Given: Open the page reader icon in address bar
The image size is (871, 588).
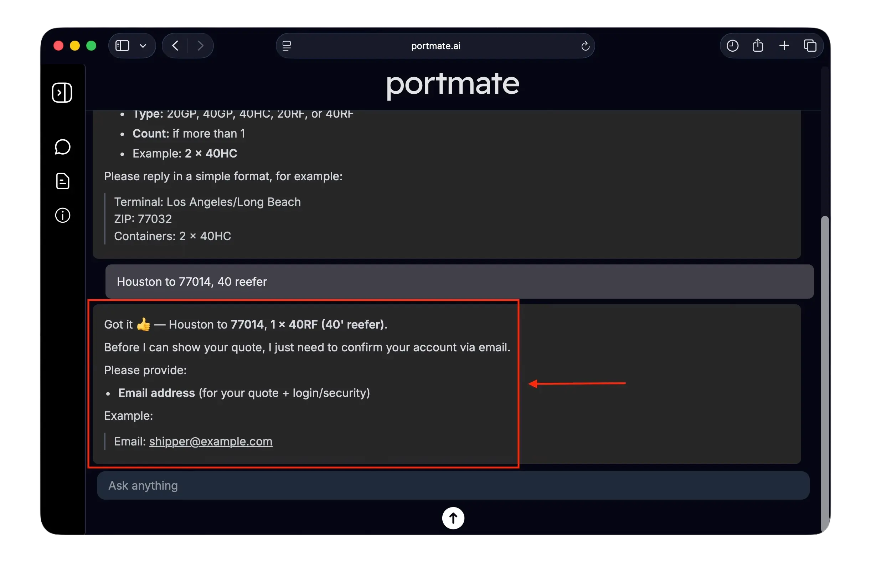Looking at the screenshot, I should click(x=287, y=46).
